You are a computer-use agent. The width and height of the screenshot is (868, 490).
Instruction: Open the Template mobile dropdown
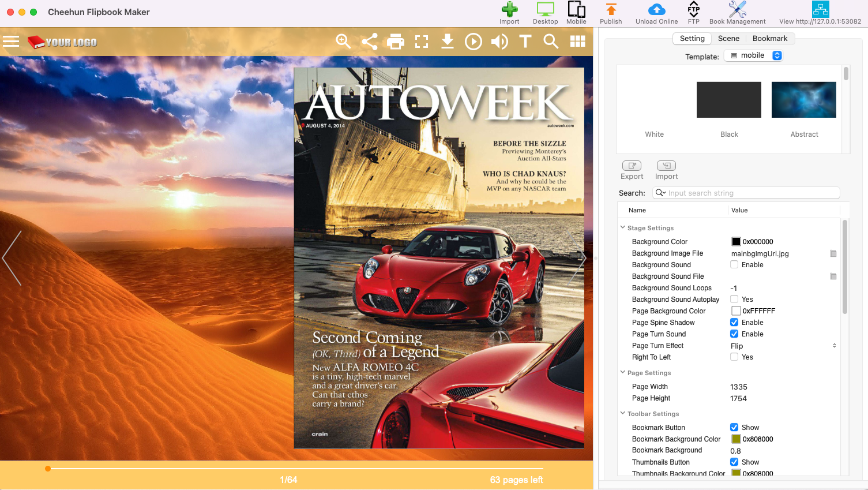(x=753, y=55)
